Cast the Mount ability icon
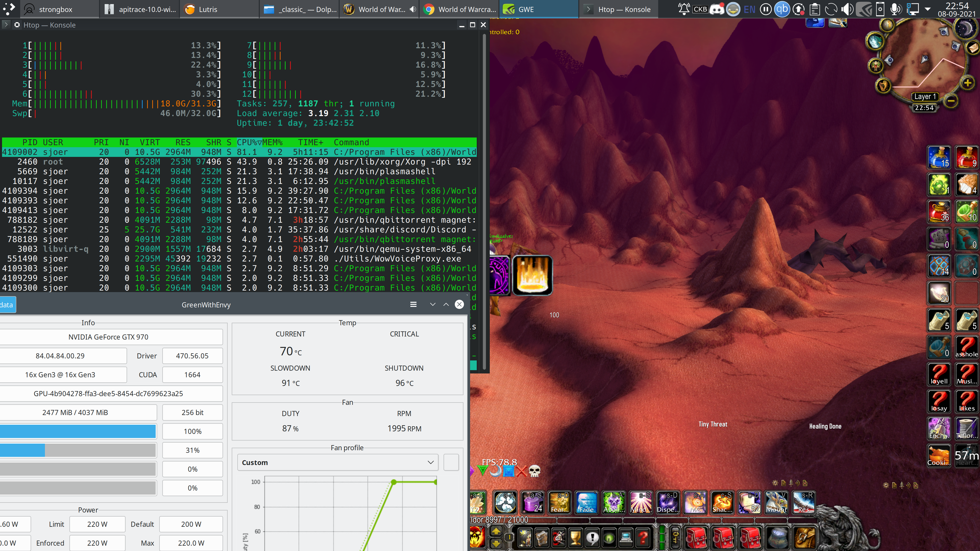 coord(776,503)
